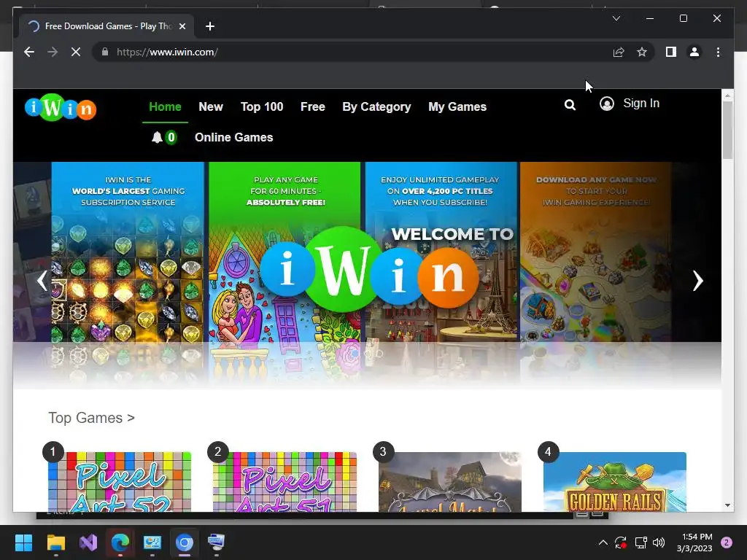747x560 pixels.
Task: Click the network display tray icon
Action: (640, 542)
